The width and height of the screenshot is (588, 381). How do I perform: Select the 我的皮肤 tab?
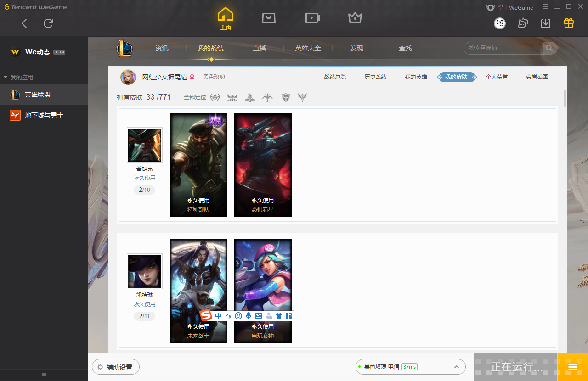point(457,77)
